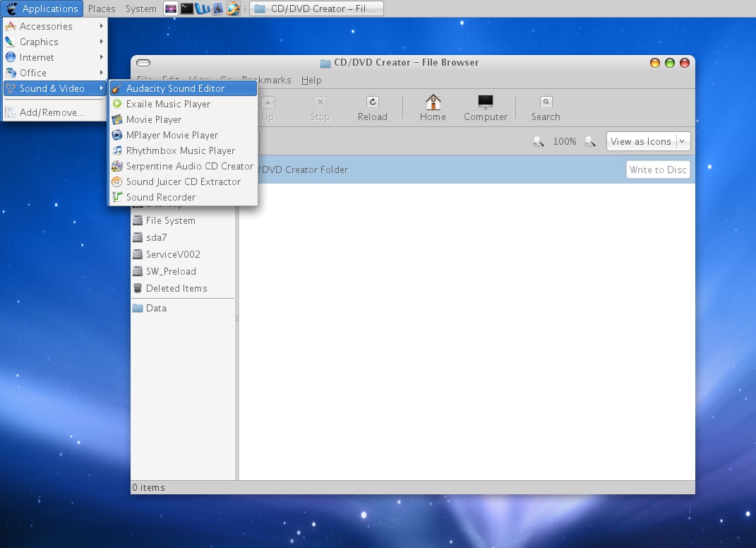
Task: Click the Serpentine disc icon
Action: click(x=117, y=166)
